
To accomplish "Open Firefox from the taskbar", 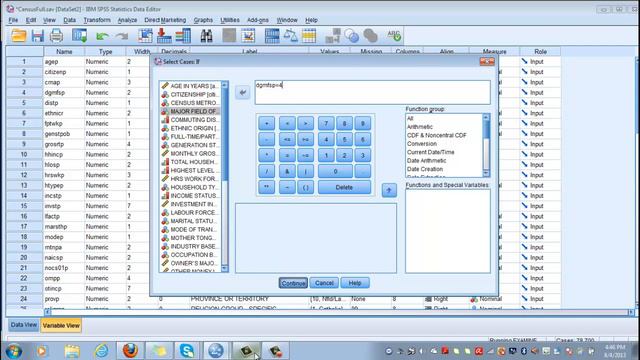I will pos(130,350).
